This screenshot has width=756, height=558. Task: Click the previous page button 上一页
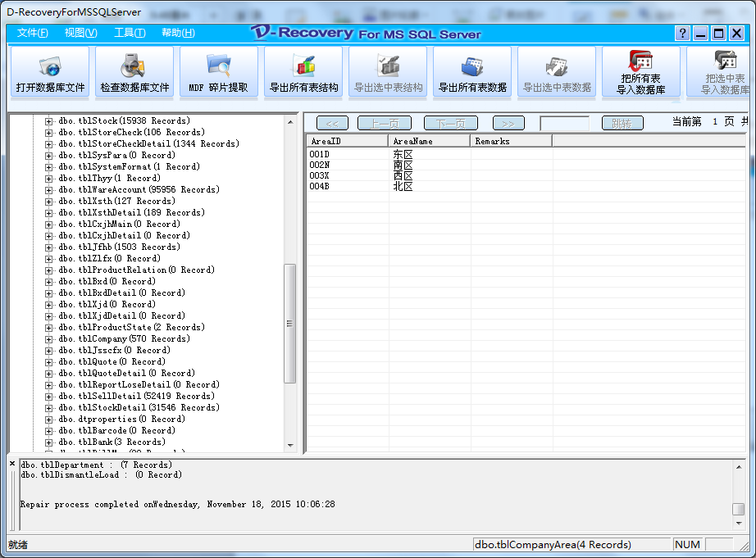[x=385, y=124]
